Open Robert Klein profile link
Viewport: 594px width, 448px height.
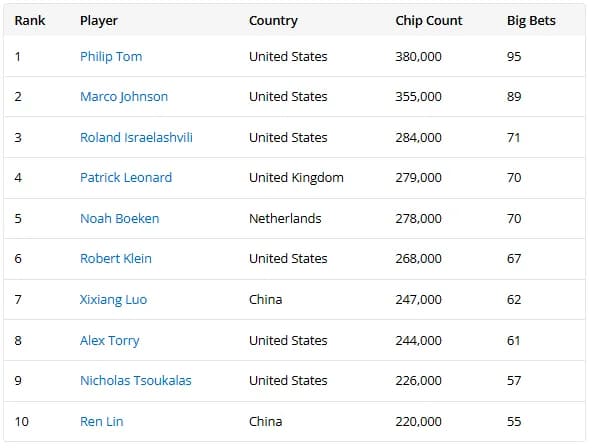click(116, 259)
